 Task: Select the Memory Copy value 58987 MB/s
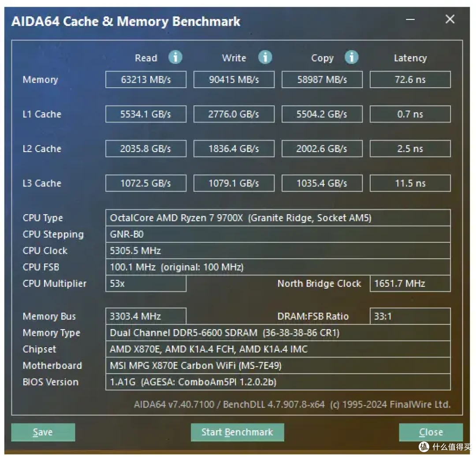(322, 79)
